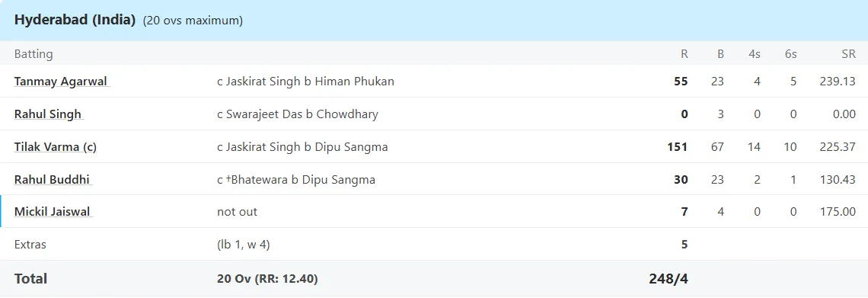Click the Hyderabad (India) innings header

tap(75, 20)
